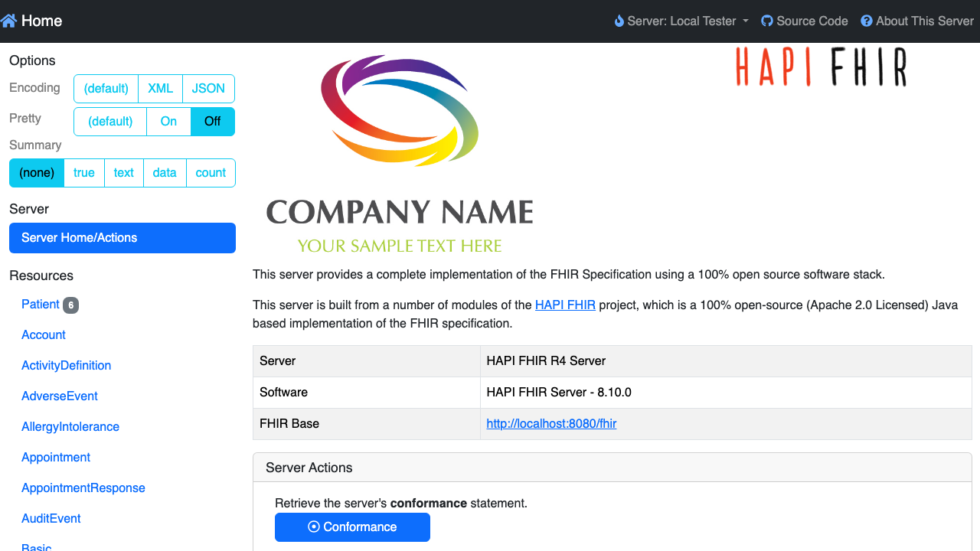The image size is (980, 551).
Task: Click the 'HAPI FHIR R4 Server' table cell
Action: pos(726,360)
